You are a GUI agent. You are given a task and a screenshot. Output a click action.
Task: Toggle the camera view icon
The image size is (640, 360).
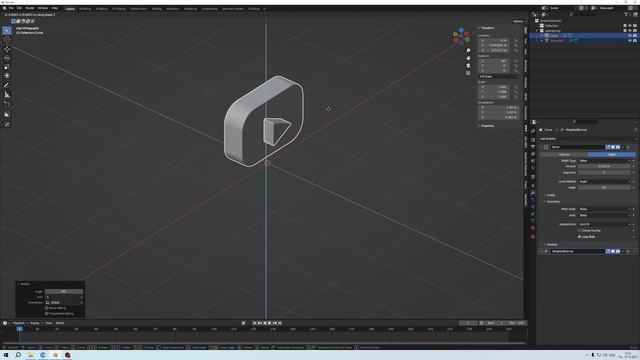[468, 66]
